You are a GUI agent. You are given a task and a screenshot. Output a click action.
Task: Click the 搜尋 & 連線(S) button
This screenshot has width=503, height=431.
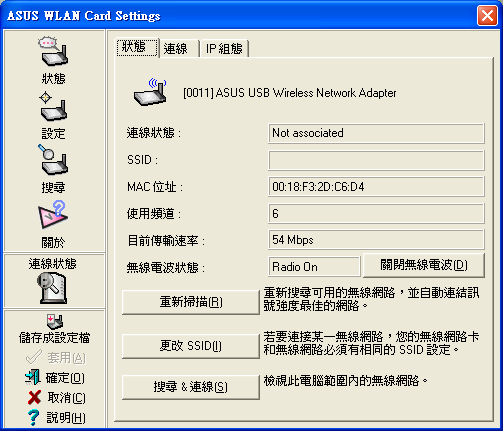(191, 387)
